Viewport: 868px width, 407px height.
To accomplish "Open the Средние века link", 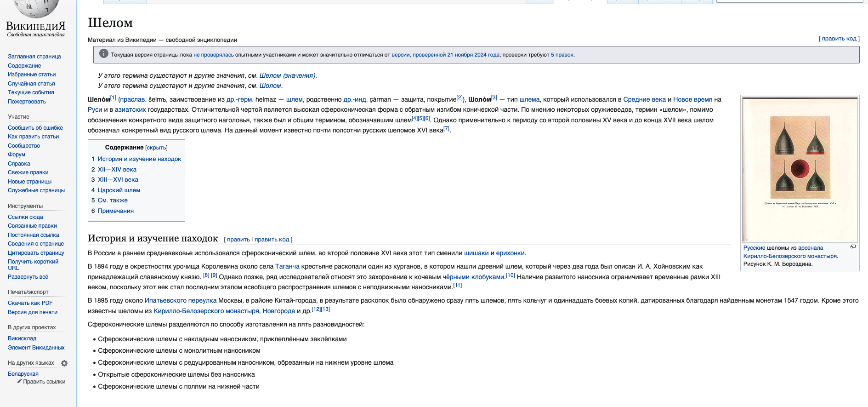I will click(x=644, y=99).
